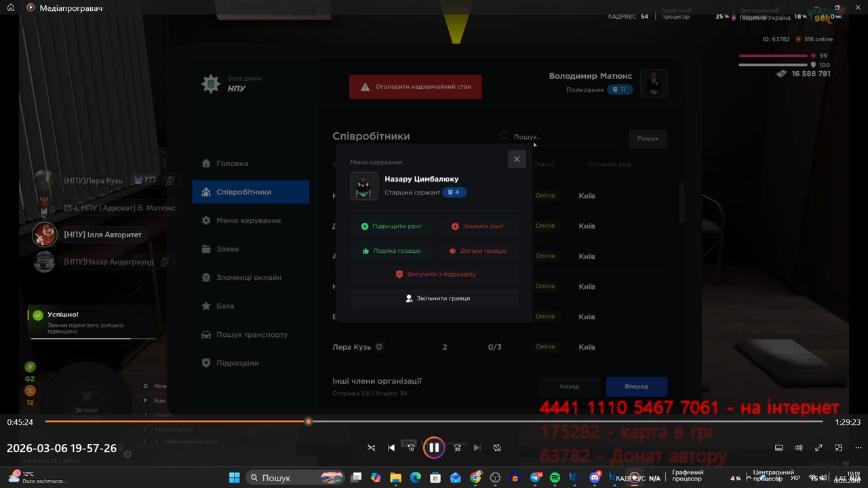Give a commendation with Подяка гравцю

[391, 251]
